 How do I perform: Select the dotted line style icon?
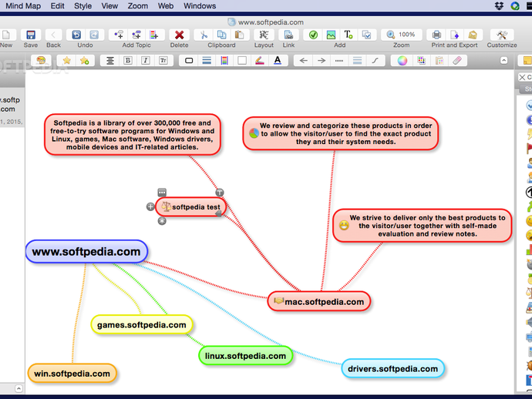click(339, 61)
